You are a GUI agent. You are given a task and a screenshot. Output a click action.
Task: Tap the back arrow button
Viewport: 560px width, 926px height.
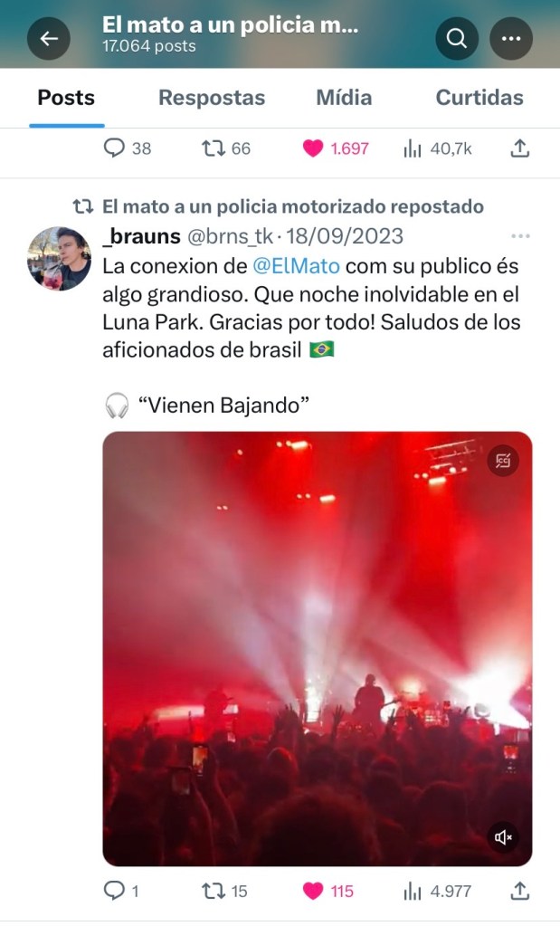click(49, 38)
